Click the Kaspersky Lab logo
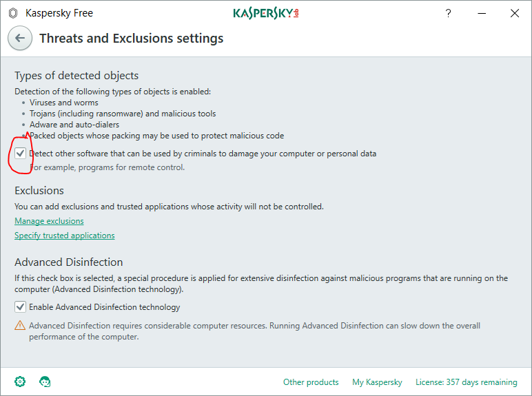532x396 pixels. click(x=265, y=13)
